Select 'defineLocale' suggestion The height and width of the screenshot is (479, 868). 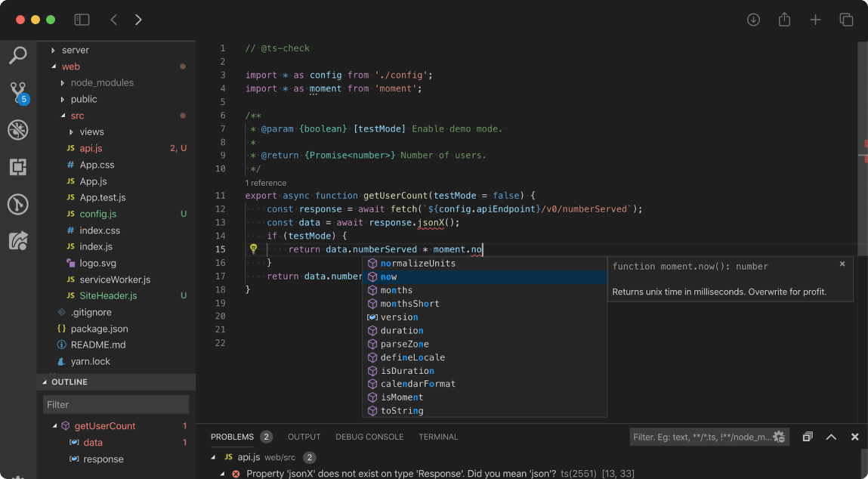click(484, 357)
